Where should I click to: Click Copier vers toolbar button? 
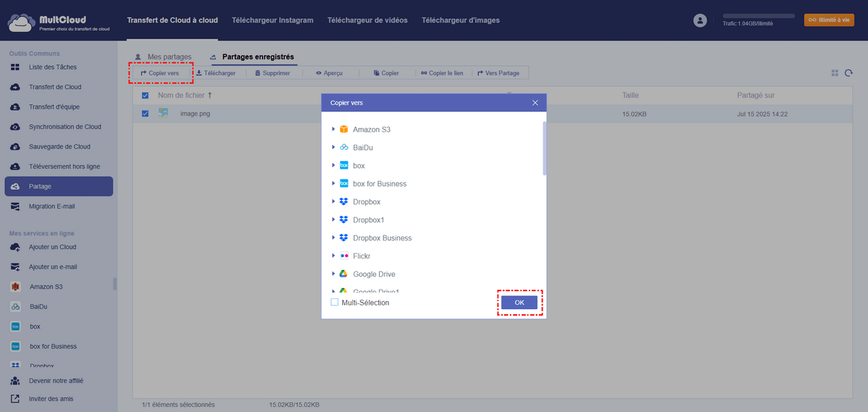[160, 73]
